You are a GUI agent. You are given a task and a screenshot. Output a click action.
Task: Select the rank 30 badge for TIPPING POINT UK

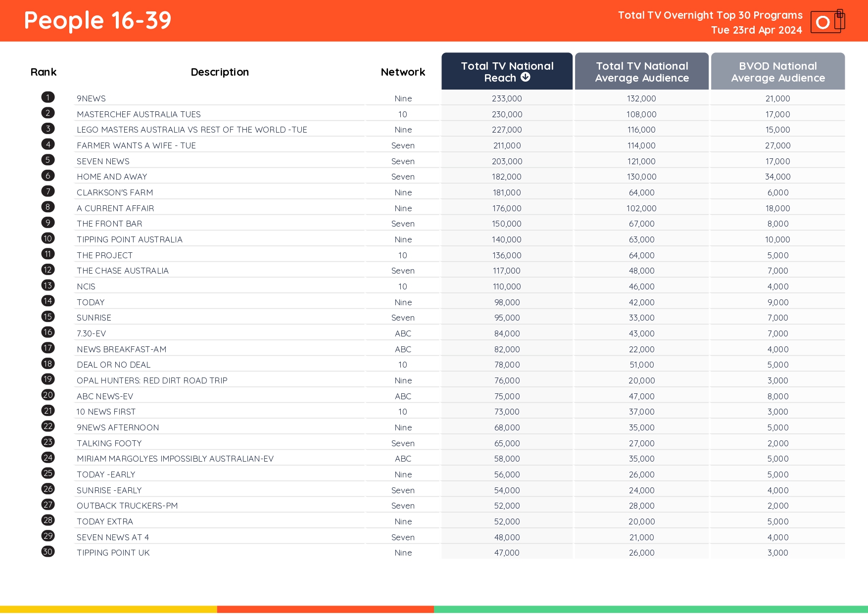pos(48,552)
